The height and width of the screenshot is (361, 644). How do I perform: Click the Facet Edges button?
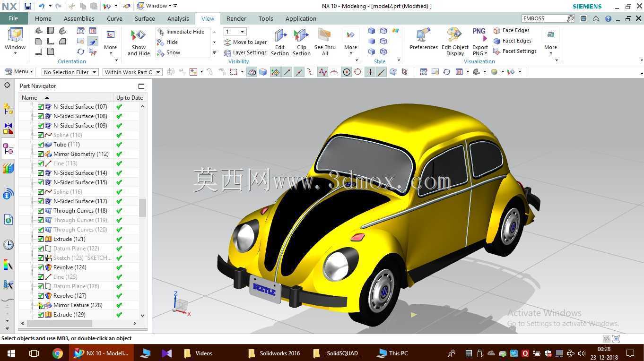pyautogui.click(x=512, y=41)
